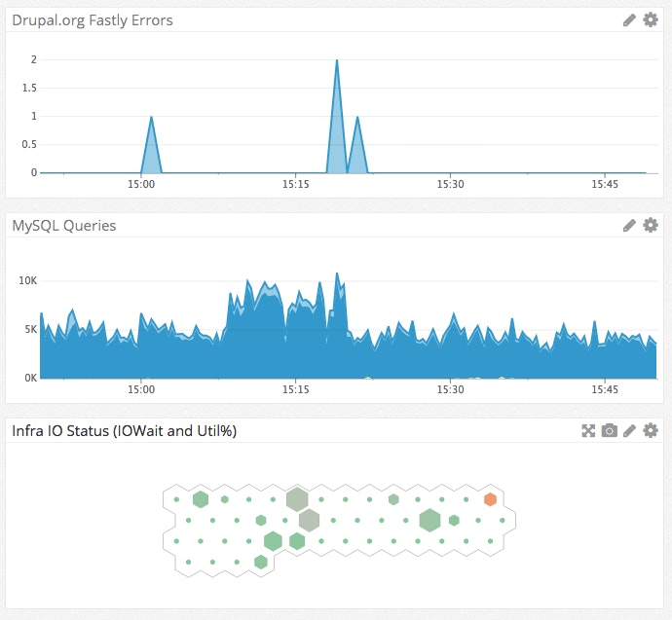
Task: Open settings gear for Drupal.org Fastly Errors
Action: coord(651,19)
